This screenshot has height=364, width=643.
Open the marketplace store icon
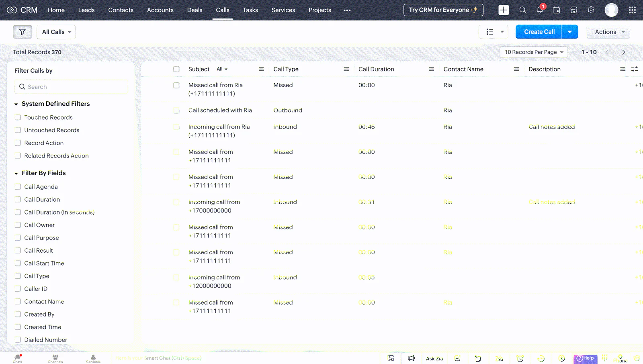[574, 10]
